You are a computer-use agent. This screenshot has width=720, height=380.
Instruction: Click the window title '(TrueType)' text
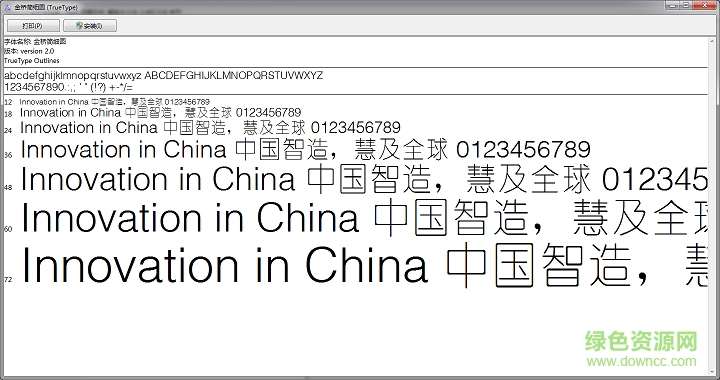click(x=62, y=8)
